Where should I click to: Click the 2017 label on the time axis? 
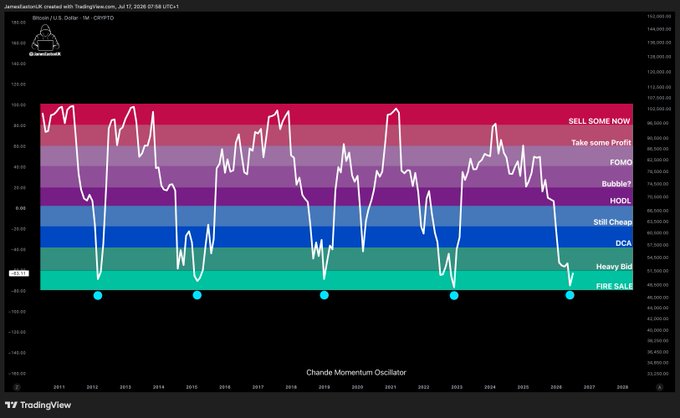(x=258, y=387)
